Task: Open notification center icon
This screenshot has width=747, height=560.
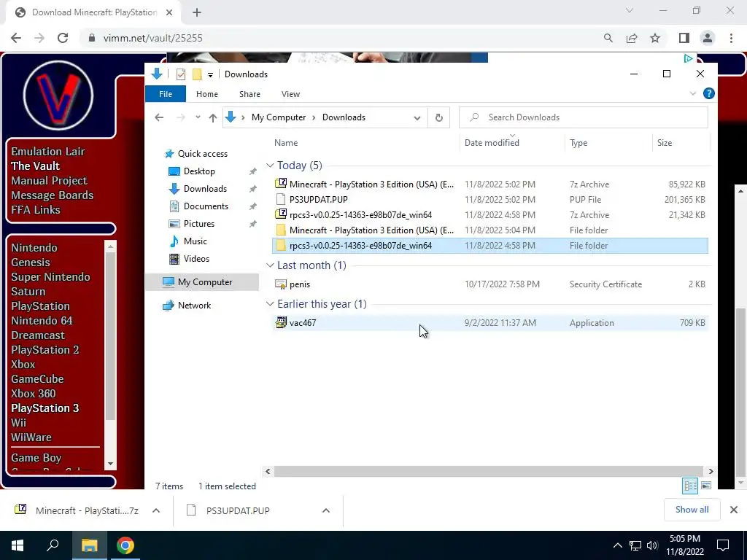Action: 723,545
